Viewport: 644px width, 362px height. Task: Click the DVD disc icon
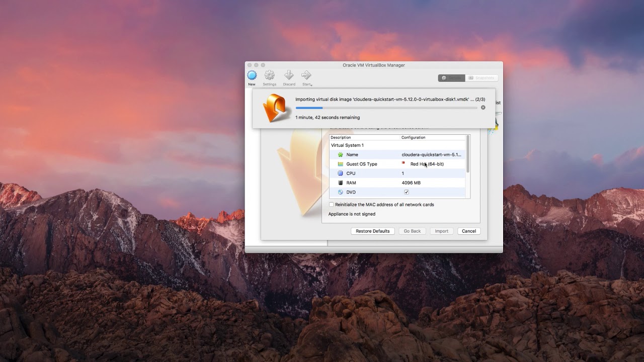[x=341, y=192]
